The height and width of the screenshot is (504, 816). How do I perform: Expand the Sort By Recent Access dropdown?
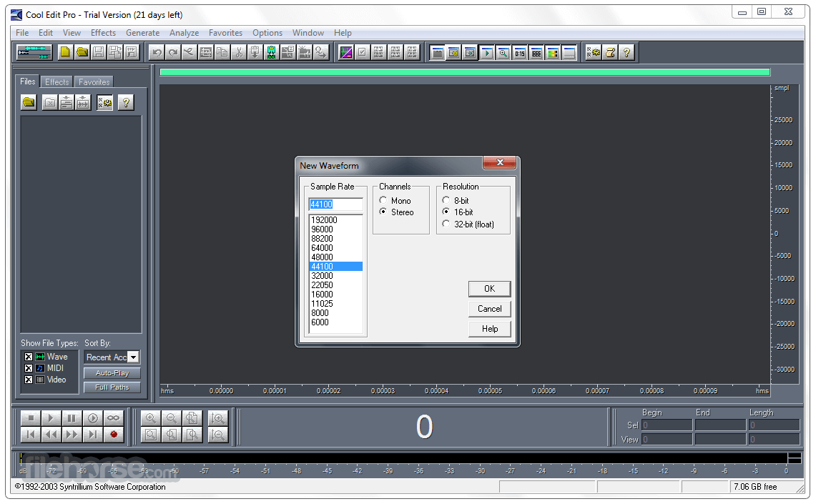click(134, 357)
